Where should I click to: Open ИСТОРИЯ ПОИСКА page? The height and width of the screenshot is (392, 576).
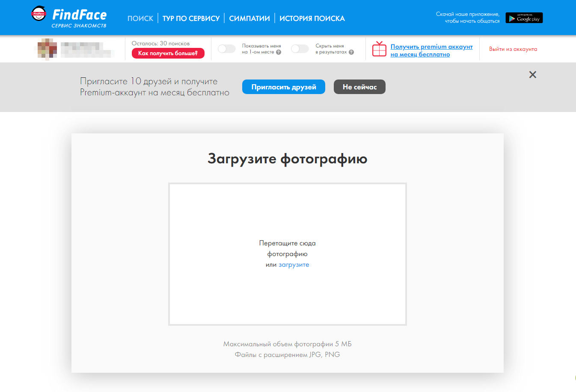click(312, 18)
